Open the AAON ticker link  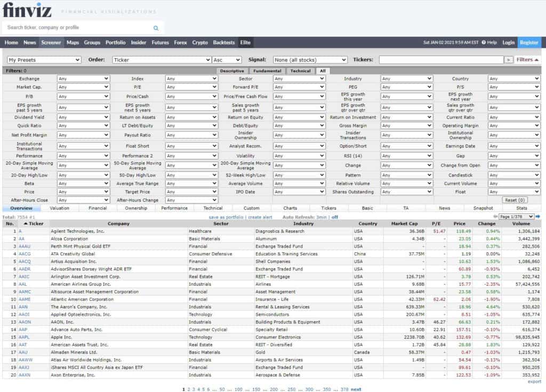pos(25,322)
